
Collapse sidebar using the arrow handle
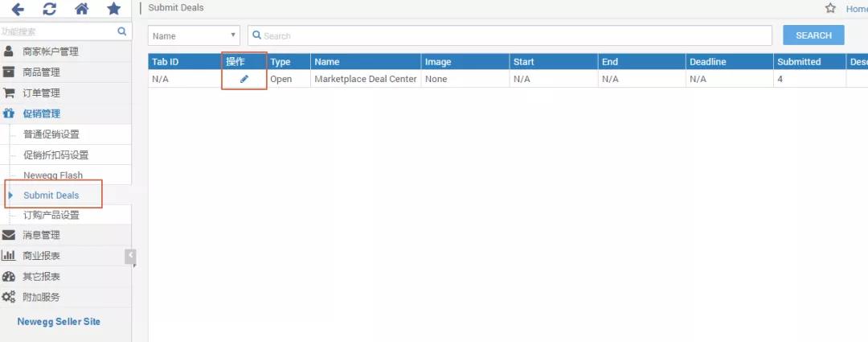(x=130, y=256)
